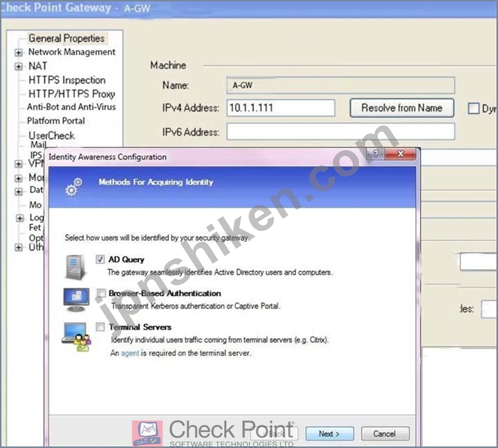Open HTTPS Inspection settings page

coord(67,80)
